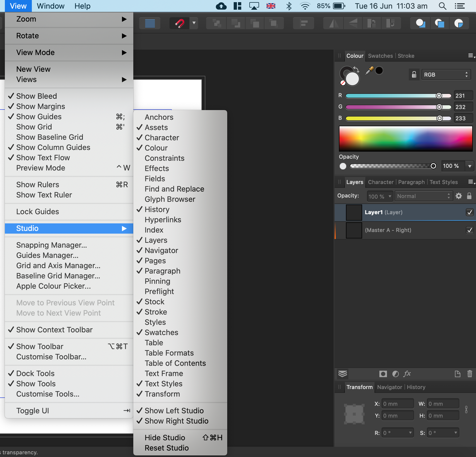
Task: Click the gear icon in Layers panel
Action: click(458, 196)
